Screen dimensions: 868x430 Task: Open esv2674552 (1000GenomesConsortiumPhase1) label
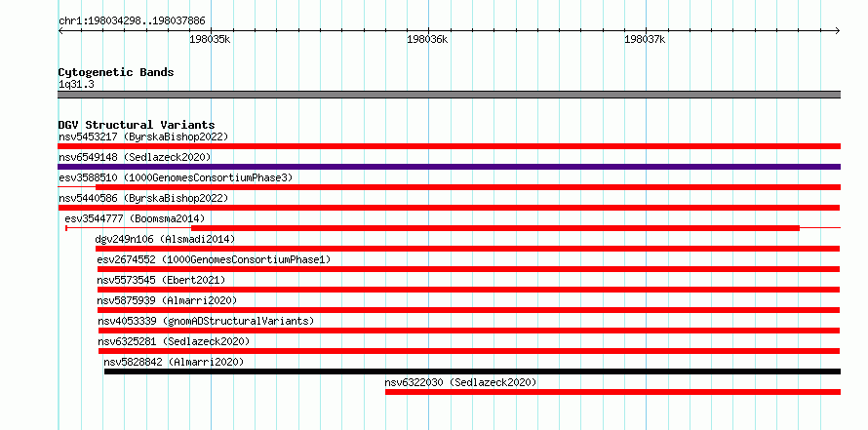(x=214, y=259)
